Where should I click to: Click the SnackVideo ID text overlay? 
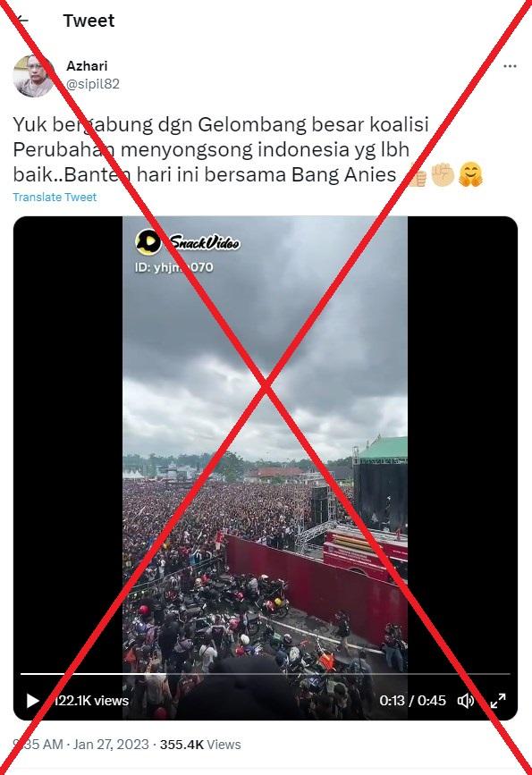click(174, 267)
